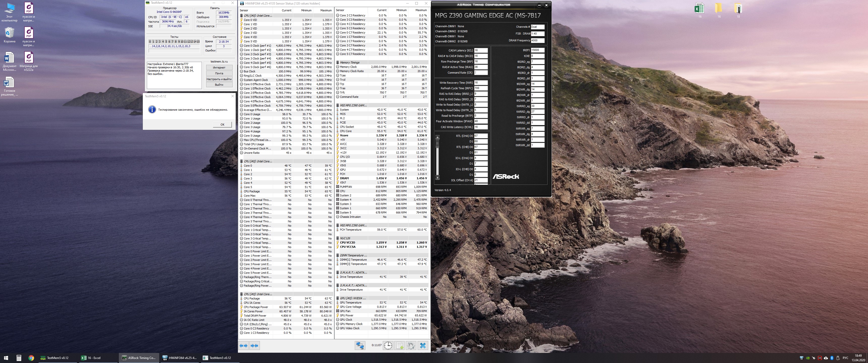
Task: Click the collapse columns arrows in HWiNFO
Action: click(x=255, y=346)
